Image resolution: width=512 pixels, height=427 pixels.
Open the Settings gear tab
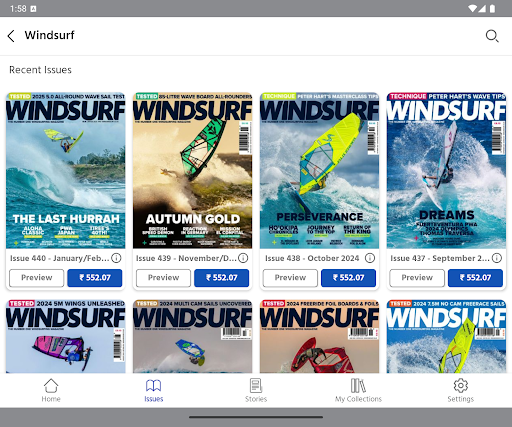click(x=461, y=390)
